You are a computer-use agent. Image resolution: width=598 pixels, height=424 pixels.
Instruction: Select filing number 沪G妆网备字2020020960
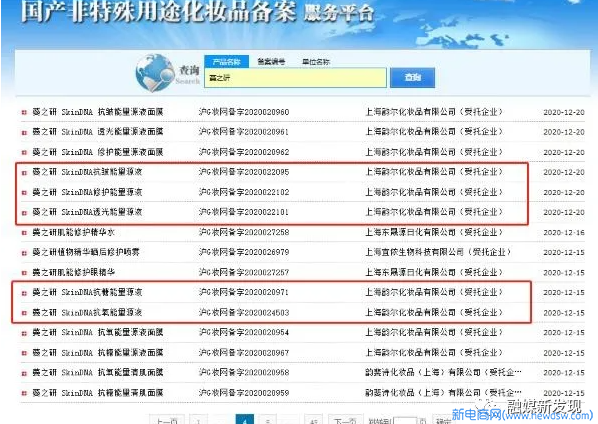(x=244, y=112)
